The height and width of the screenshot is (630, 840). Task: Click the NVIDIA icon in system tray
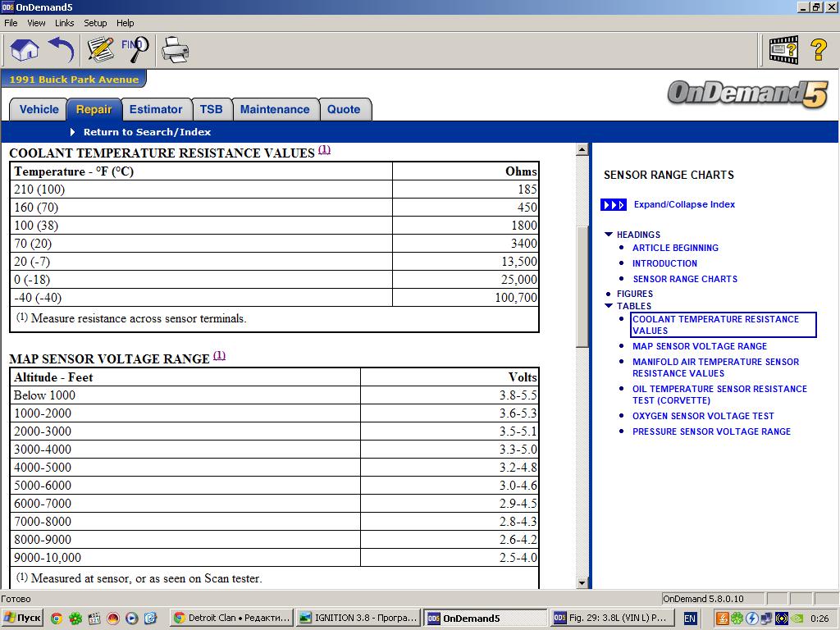point(797,619)
